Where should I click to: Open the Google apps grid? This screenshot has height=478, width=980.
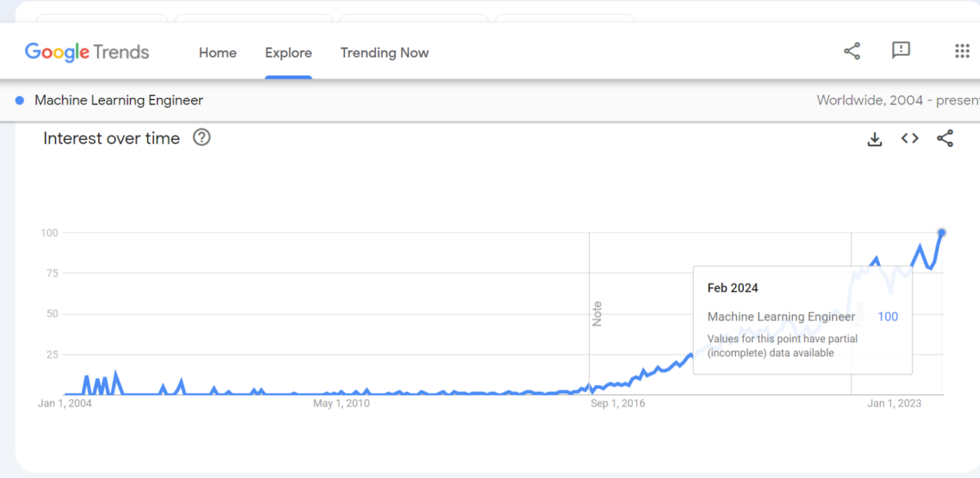tap(961, 51)
